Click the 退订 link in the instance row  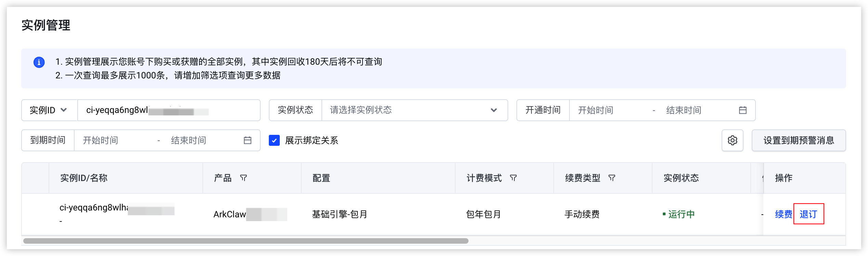(x=808, y=214)
